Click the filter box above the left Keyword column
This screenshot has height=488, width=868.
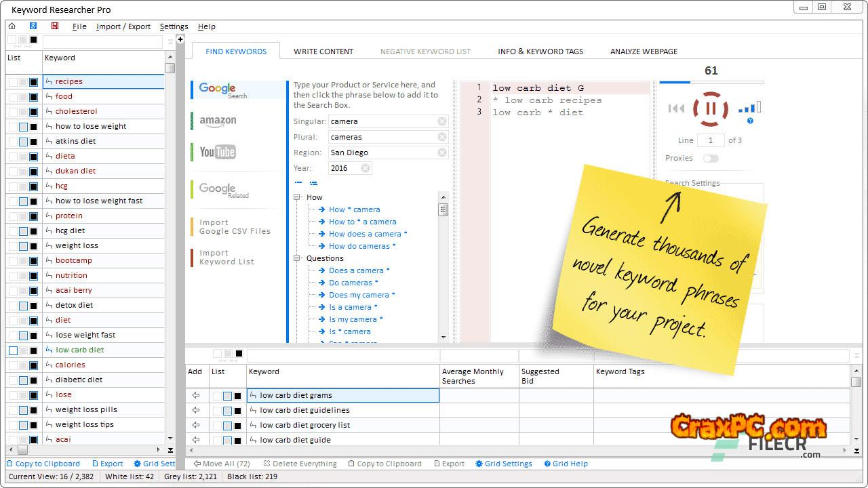tap(103, 41)
